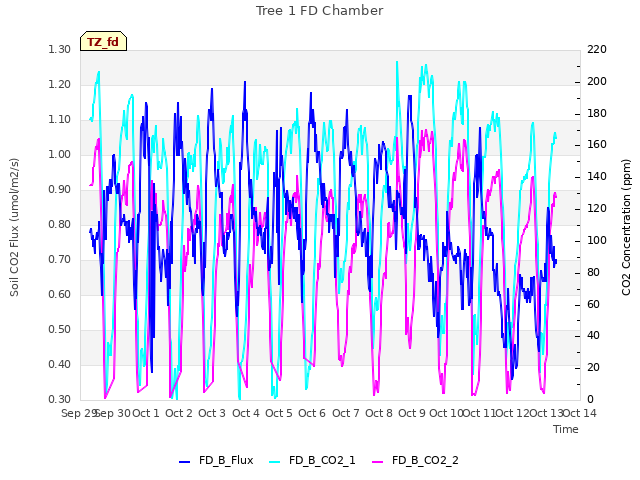
Task: Toggle the FD_B_Flux legend entry
Action: 216,460
